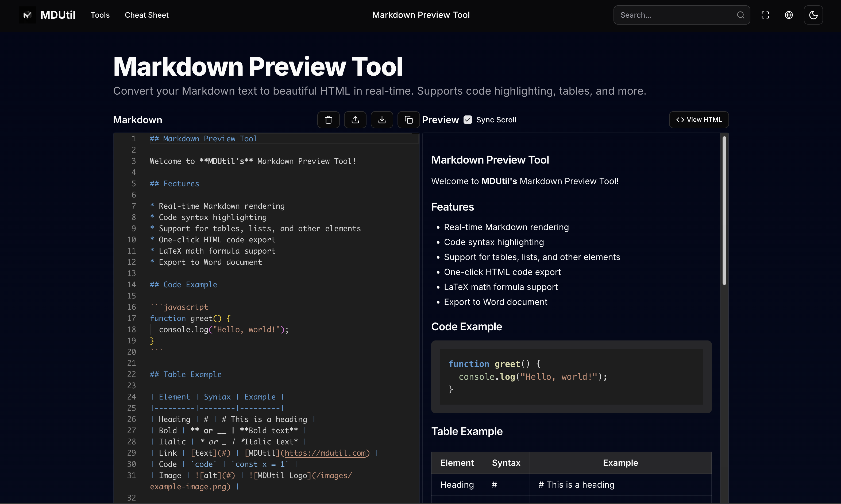The height and width of the screenshot is (504, 841).
Task: Click the download markdown icon
Action: [382, 119]
